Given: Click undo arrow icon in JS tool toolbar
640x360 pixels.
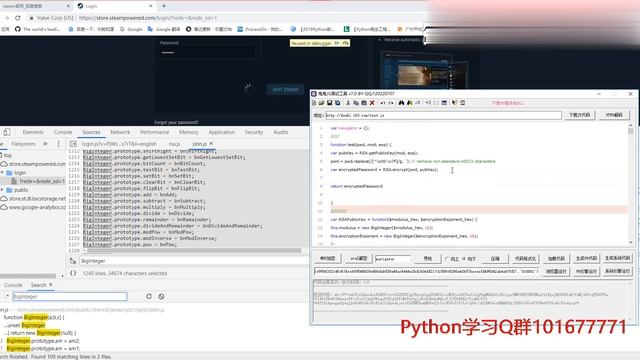Looking at the screenshot, I should (x=382, y=103).
